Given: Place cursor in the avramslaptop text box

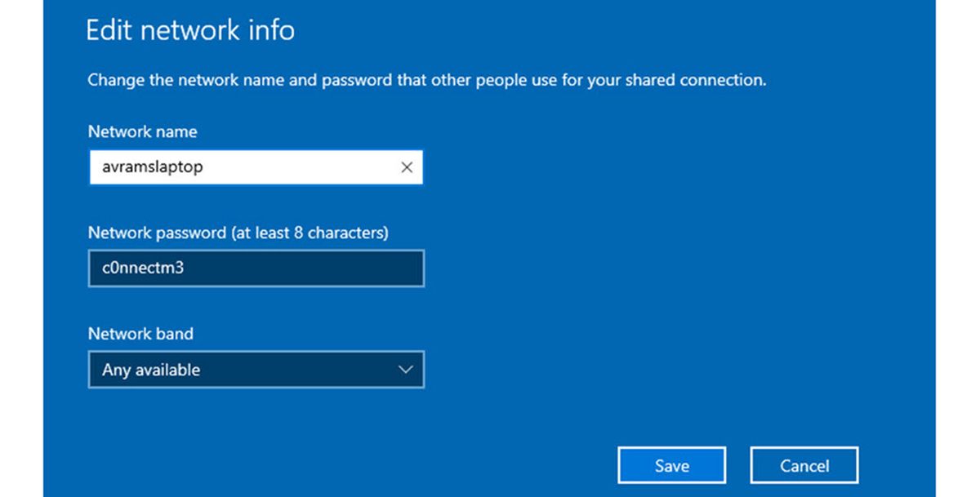Looking at the screenshot, I should coord(204,167).
